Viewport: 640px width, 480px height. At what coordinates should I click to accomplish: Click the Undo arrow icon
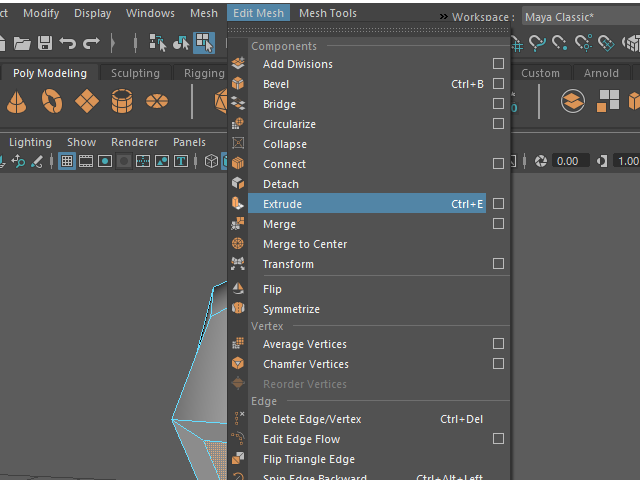pyautogui.click(x=68, y=43)
